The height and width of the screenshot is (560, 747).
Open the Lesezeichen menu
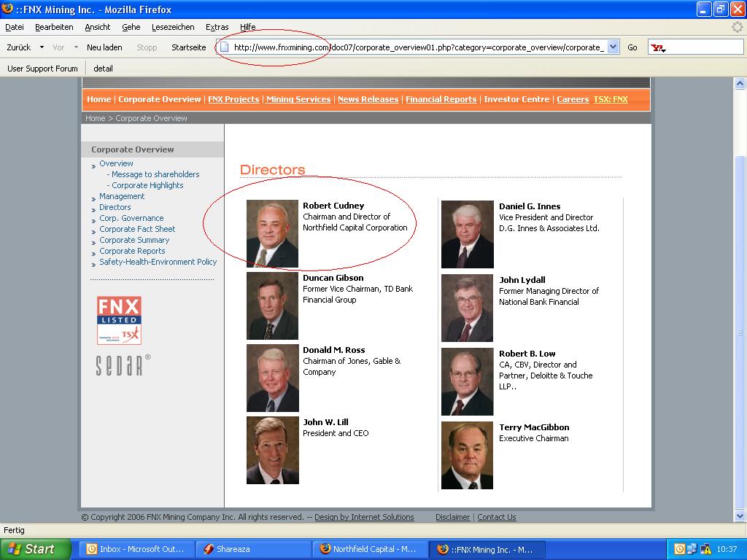(x=173, y=27)
